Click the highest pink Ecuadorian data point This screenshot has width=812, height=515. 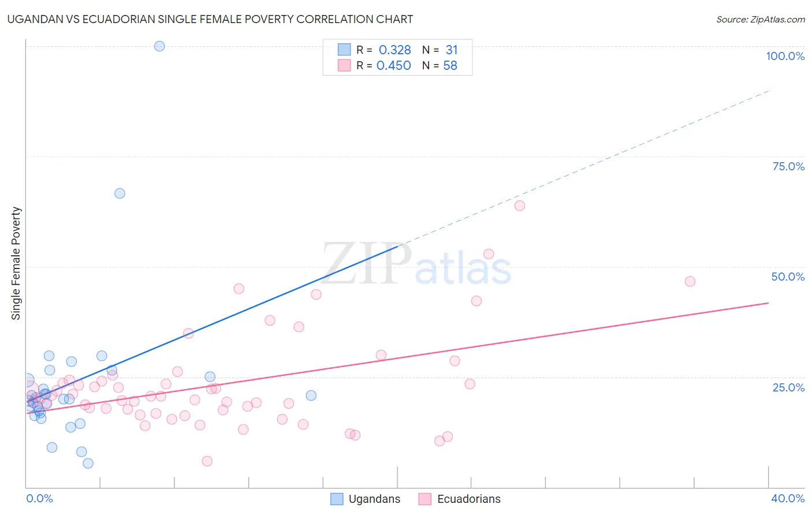click(x=519, y=206)
